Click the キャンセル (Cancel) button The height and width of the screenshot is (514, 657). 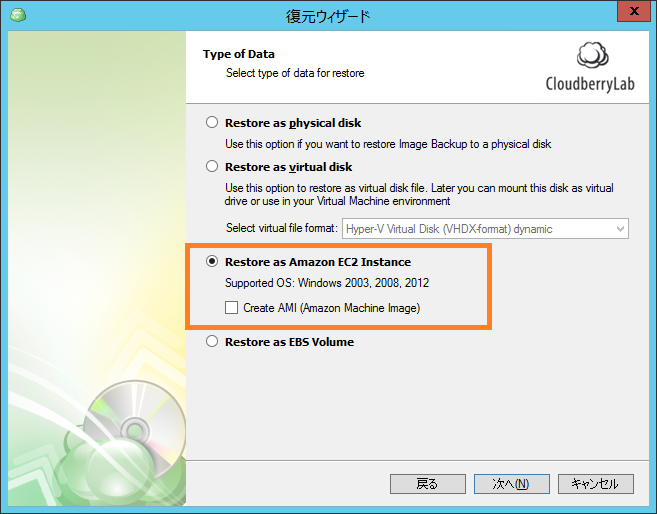coord(595,484)
